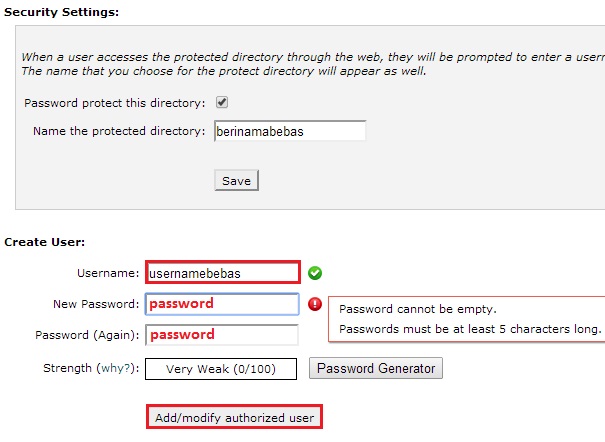Click the "New Password:" field label

(96, 304)
